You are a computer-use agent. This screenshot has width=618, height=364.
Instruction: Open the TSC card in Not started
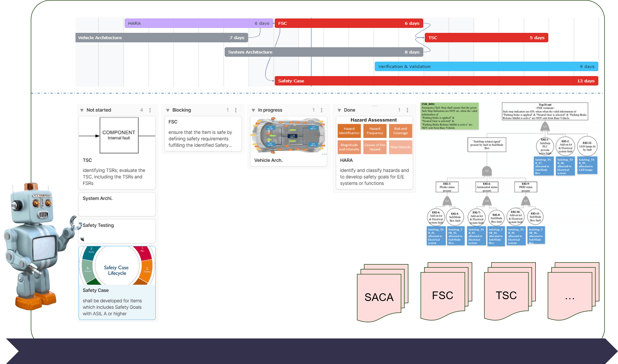click(117, 153)
